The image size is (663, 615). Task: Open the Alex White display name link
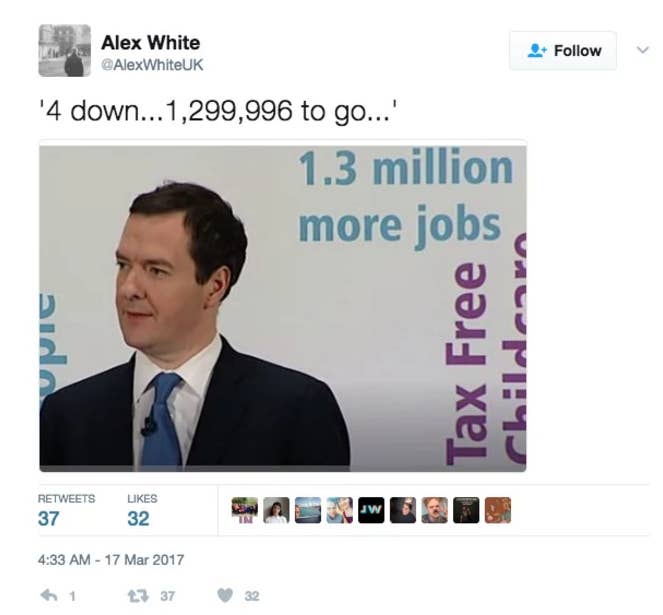(x=151, y=43)
